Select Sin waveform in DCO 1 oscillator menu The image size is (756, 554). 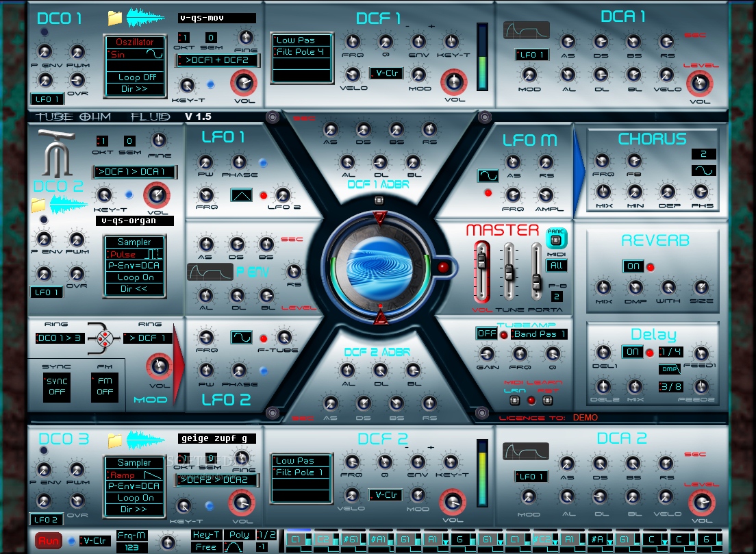pos(135,54)
